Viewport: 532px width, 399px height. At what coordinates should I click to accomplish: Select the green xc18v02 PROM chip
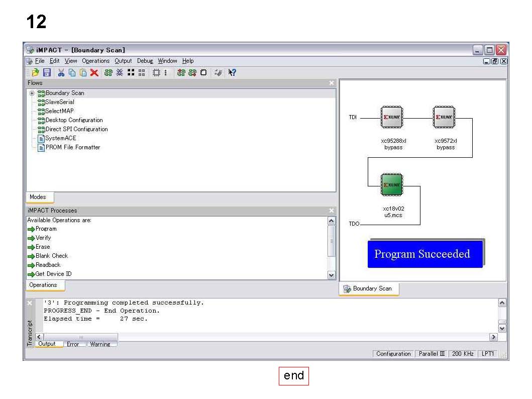[392, 185]
